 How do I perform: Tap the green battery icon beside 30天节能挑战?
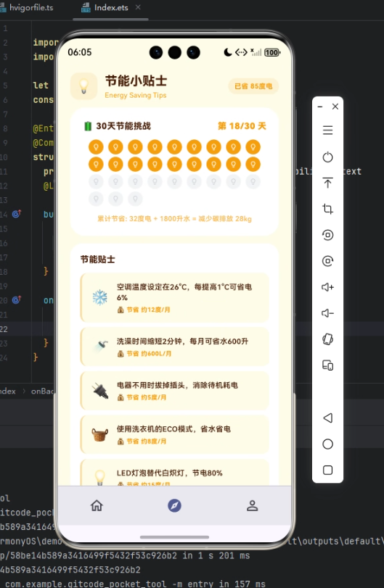pyautogui.click(x=88, y=126)
